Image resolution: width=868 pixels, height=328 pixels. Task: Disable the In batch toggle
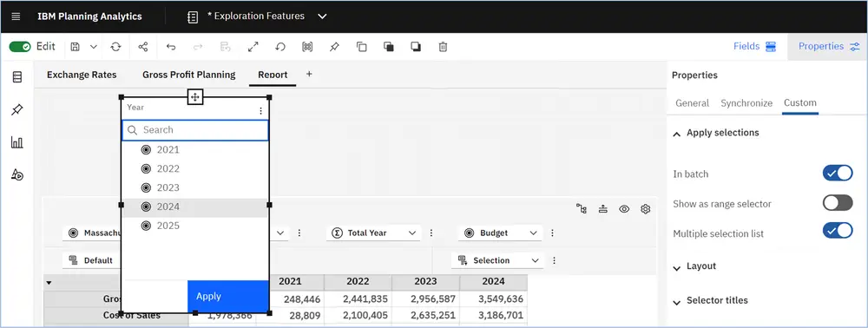coord(838,174)
